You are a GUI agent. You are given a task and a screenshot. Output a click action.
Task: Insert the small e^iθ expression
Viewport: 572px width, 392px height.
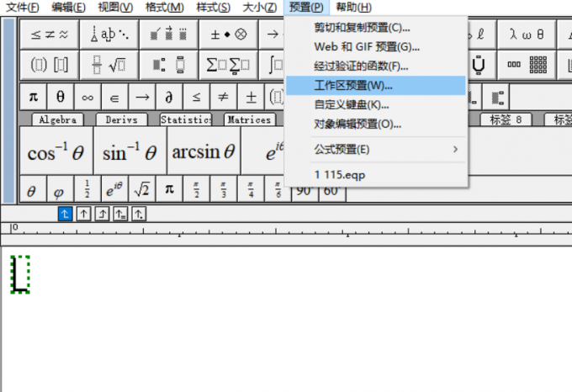(x=114, y=189)
